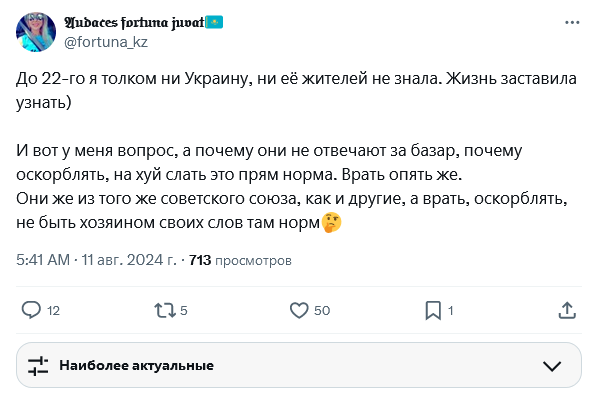Open the Audaces fortuna juvat display name

click(134, 23)
